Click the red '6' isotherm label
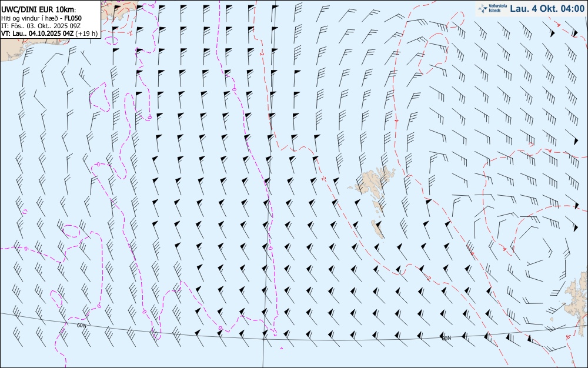Screen dimensions: 588x368 click(569, 337)
